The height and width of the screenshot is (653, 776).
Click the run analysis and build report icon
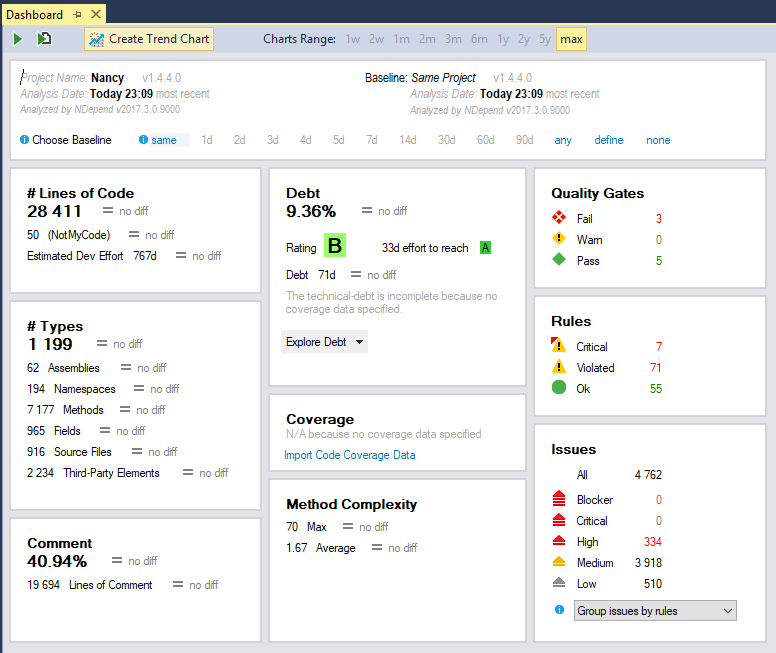point(44,39)
